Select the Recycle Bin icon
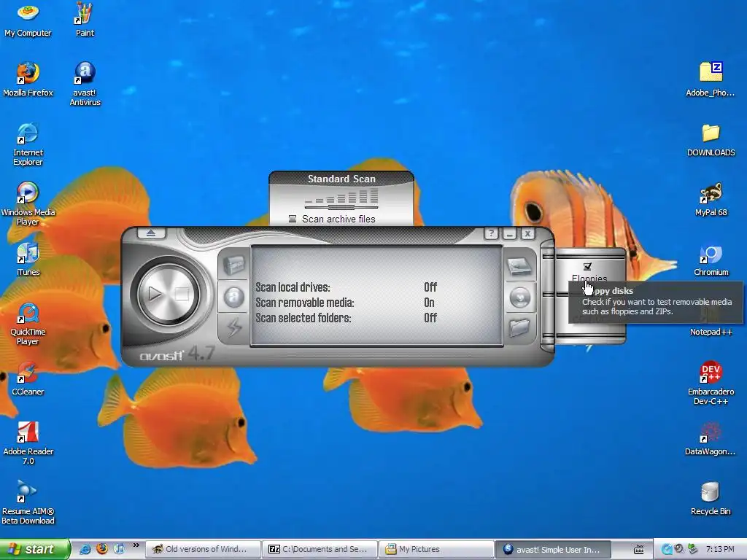Viewport: 747px width, 560px height. pyautogui.click(x=711, y=498)
